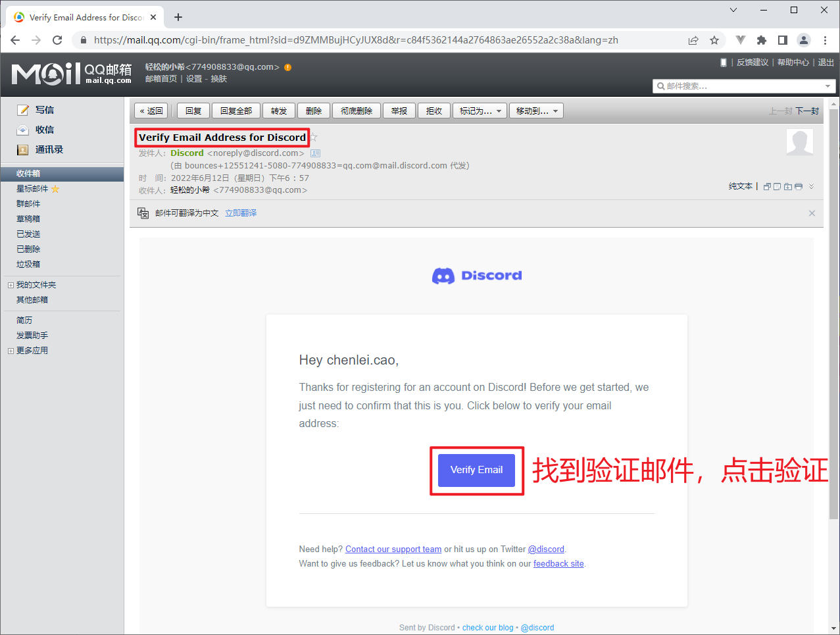Screen dimensions: 840x635
Task: Click the 彻底删除 permanently delete button
Action: [357, 111]
